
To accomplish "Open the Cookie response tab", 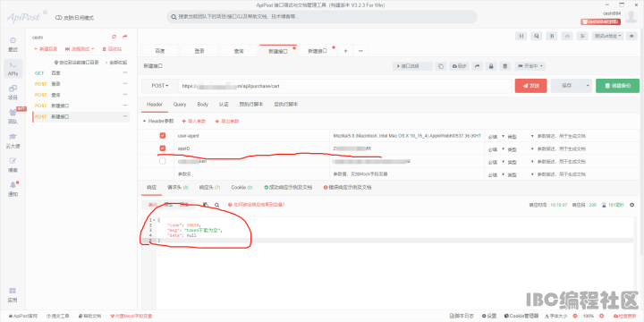I will click(x=241, y=187).
